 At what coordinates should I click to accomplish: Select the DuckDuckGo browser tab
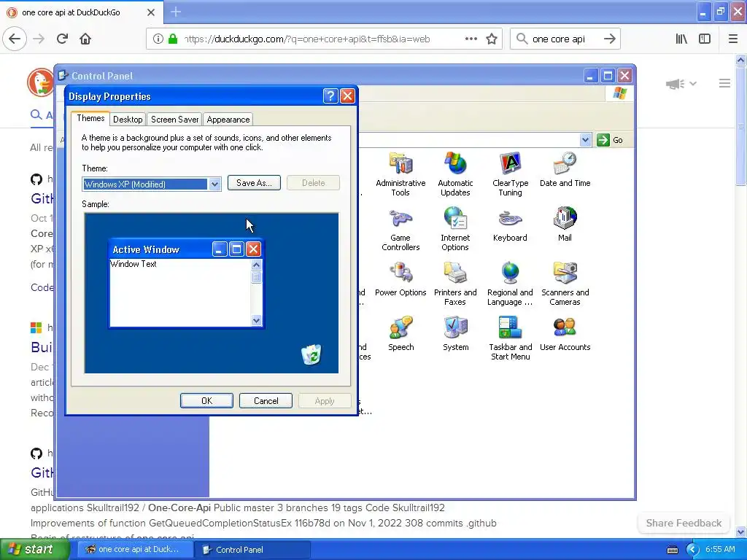[x=81, y=12]
